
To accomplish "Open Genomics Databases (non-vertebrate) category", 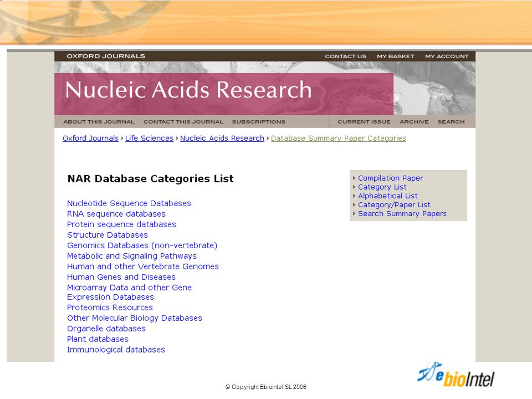I will click(142, 245).
